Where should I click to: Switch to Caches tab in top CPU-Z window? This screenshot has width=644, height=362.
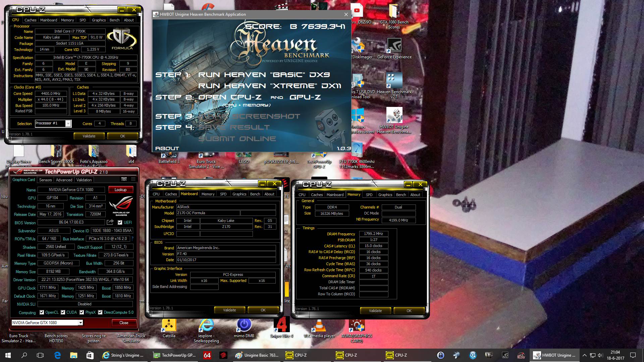coord(31,20)
